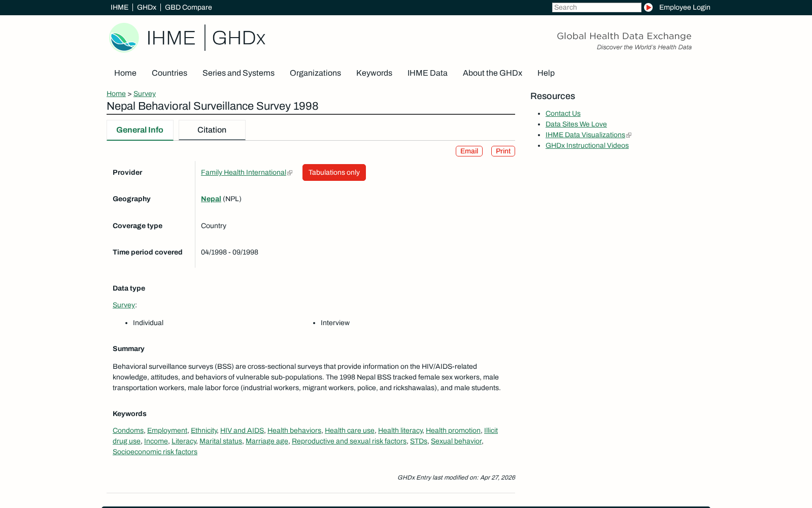Open Reproductive and sexual risk factors keyword
The height and width of the screenshot is (508, 812).
pyautogui.click(x=349, y=441)
